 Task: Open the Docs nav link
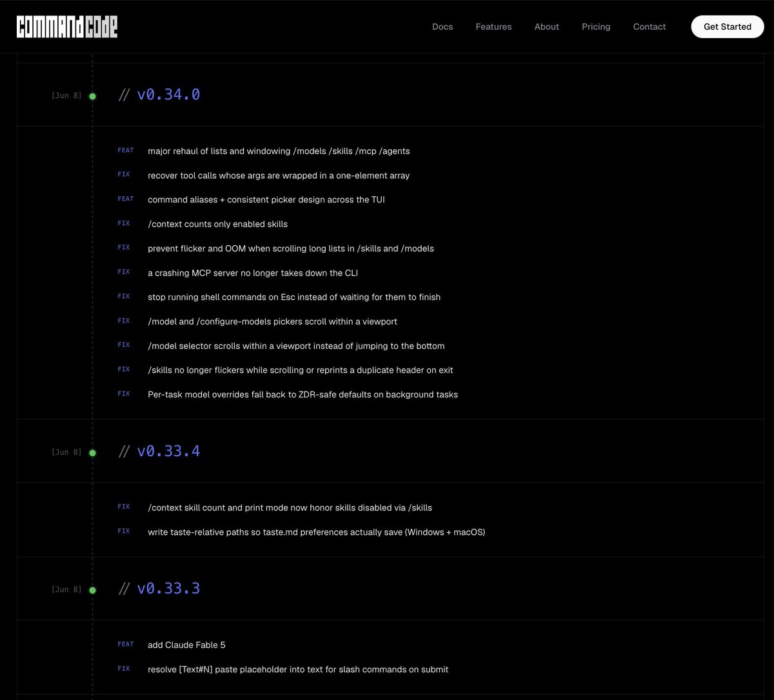(x=442, y=26)
